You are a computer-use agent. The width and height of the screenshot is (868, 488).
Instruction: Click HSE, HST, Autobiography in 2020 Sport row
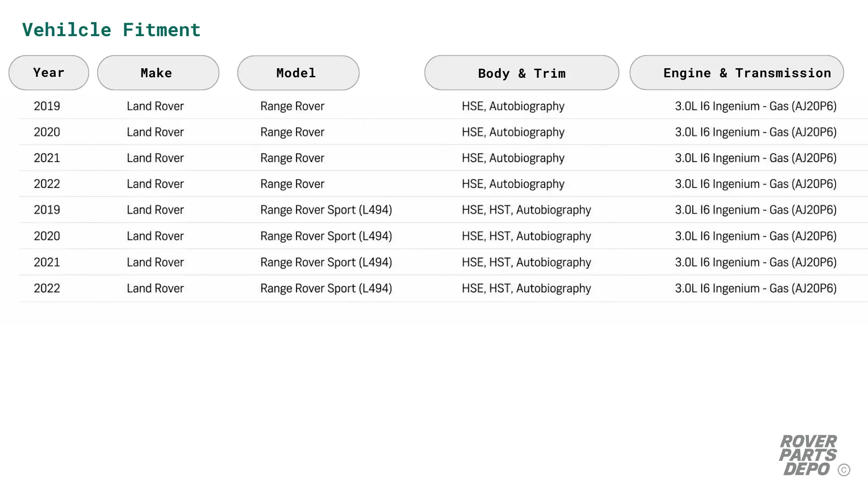pos(527,236)
